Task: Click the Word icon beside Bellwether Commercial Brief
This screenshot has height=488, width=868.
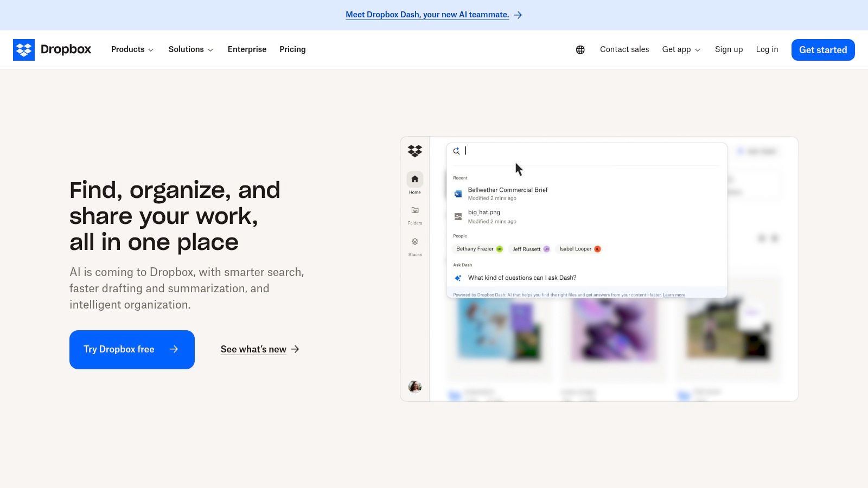Action: 457,194
